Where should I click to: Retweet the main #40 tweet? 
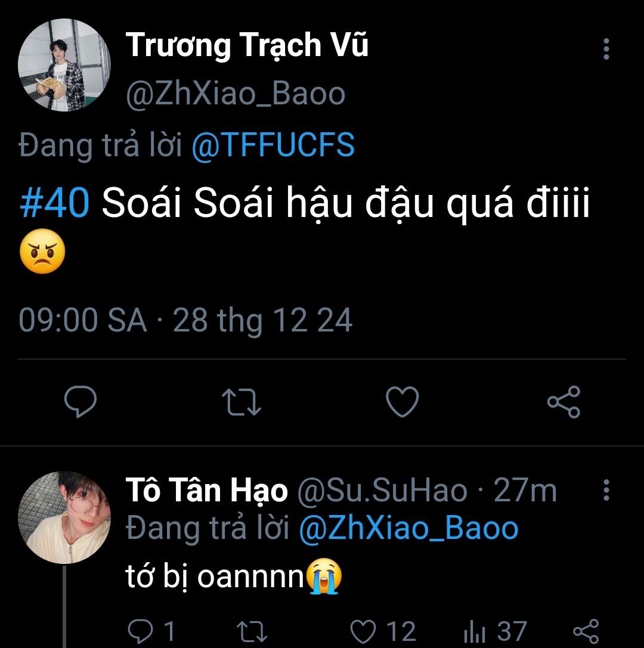click(x=241, y=402)
